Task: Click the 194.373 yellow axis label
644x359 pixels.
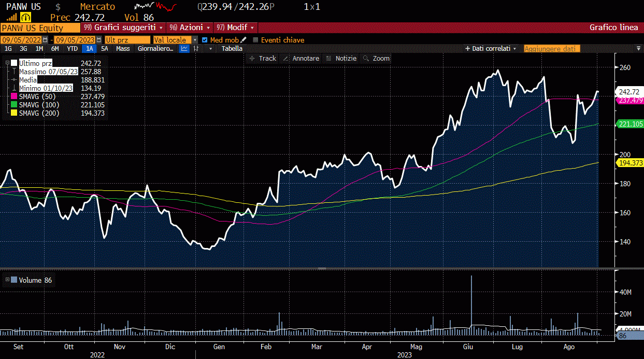Action: pyautogui.click(x=631, y=163)
